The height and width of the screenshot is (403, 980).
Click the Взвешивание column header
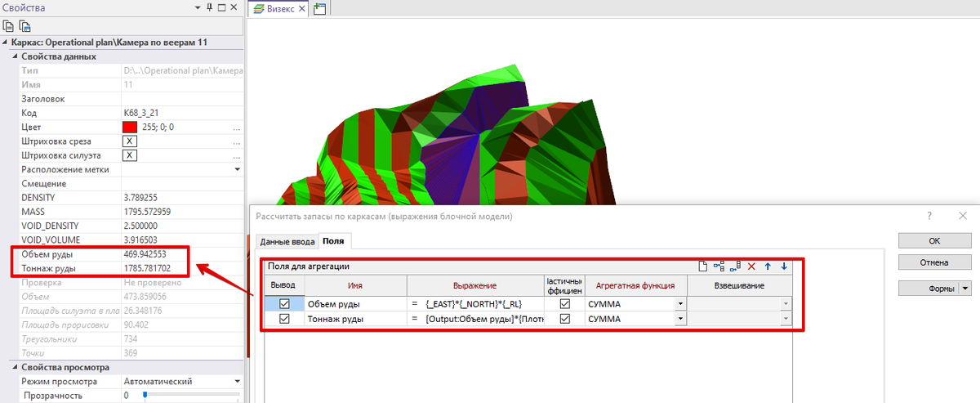741,285
